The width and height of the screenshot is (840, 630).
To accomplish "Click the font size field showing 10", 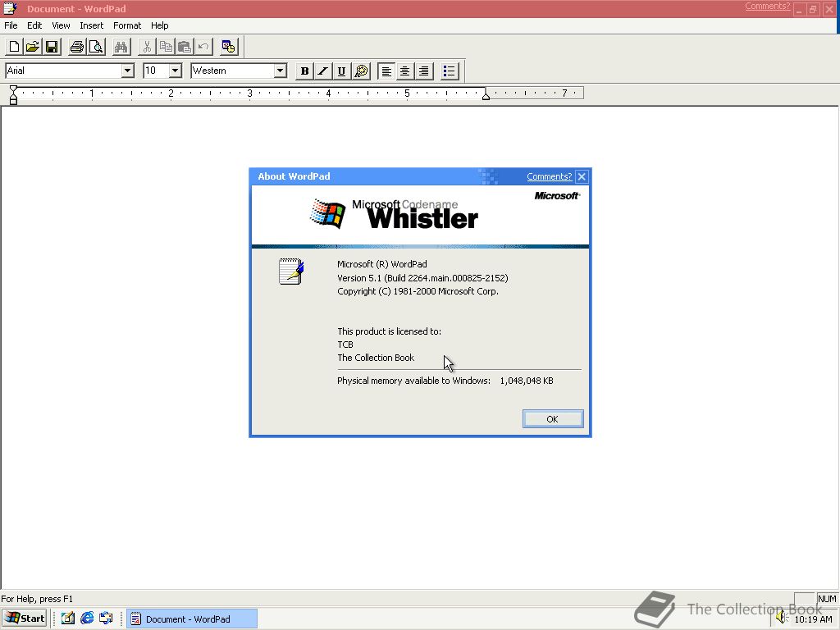I will point(156,71).
